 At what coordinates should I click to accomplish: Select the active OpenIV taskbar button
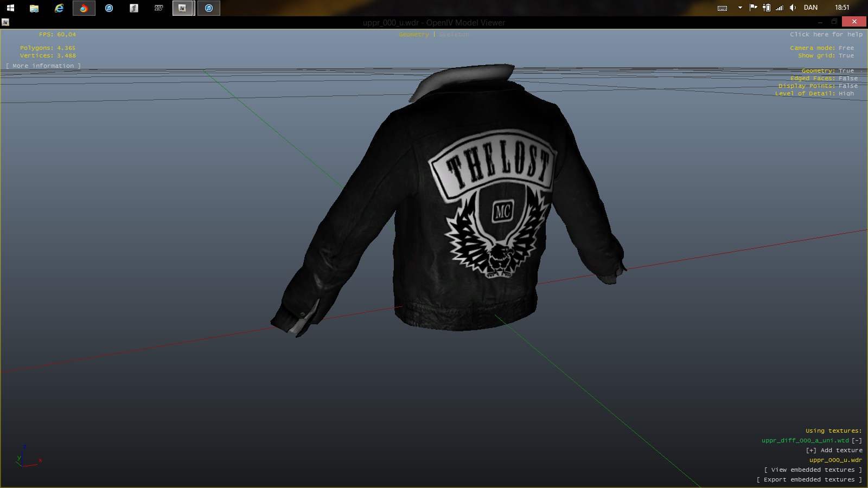[x=183, y=8]
